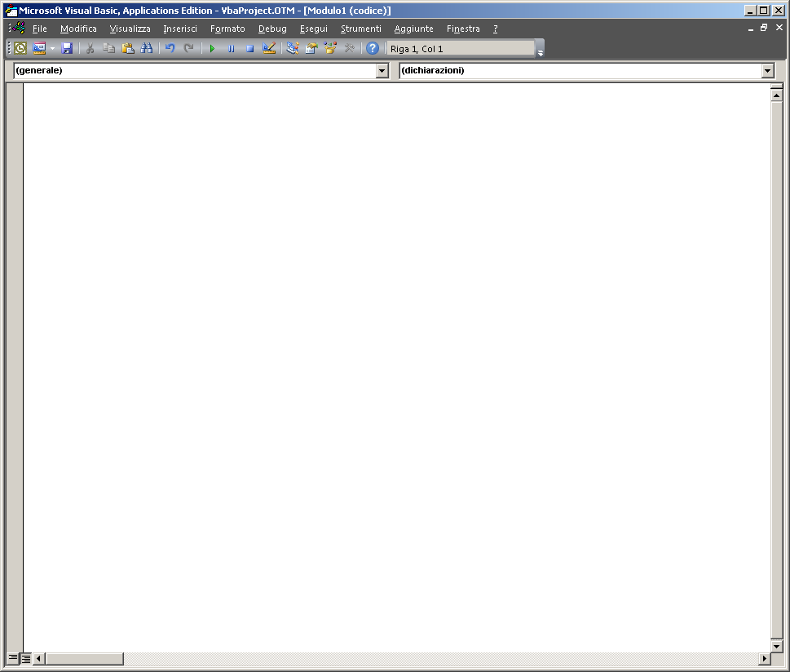The image size is (790, 672).
Task: Click horizontal scrollbar right arrow
Action: (x=765, y=658)
